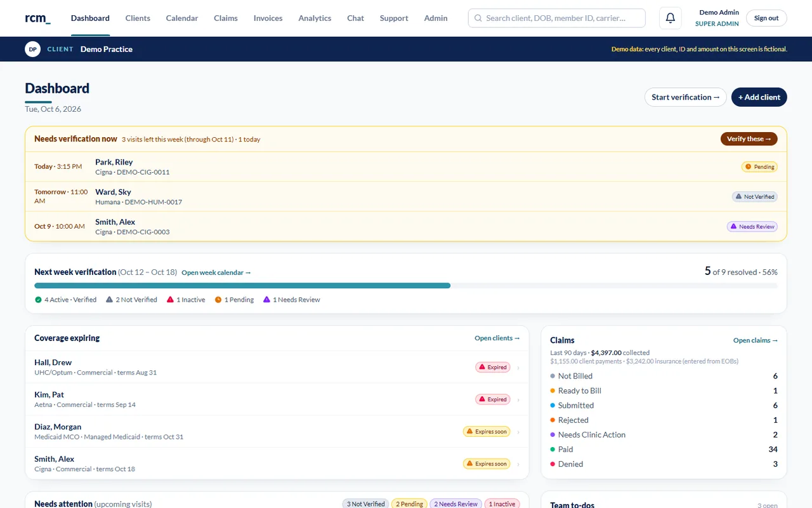Follow the Open clients link
The width and height of the screenshot is (812, 508).
tap(497, 338)
